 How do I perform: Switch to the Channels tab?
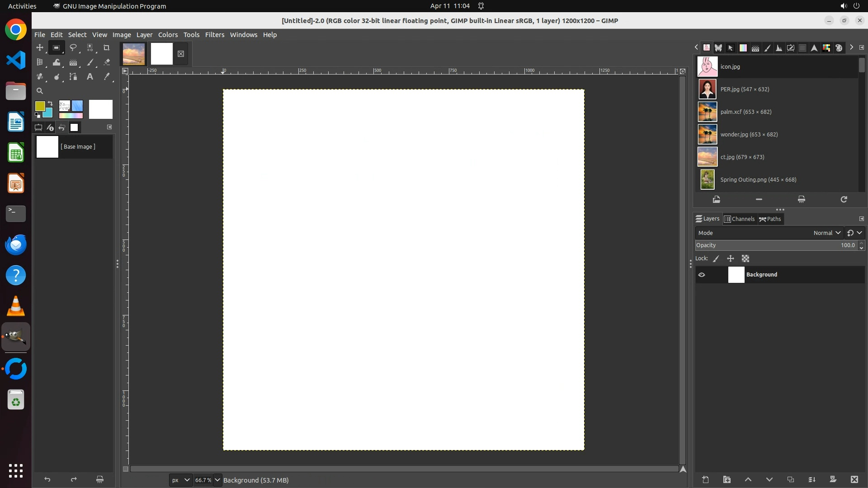pyautogui.click(x=740, y=219)
